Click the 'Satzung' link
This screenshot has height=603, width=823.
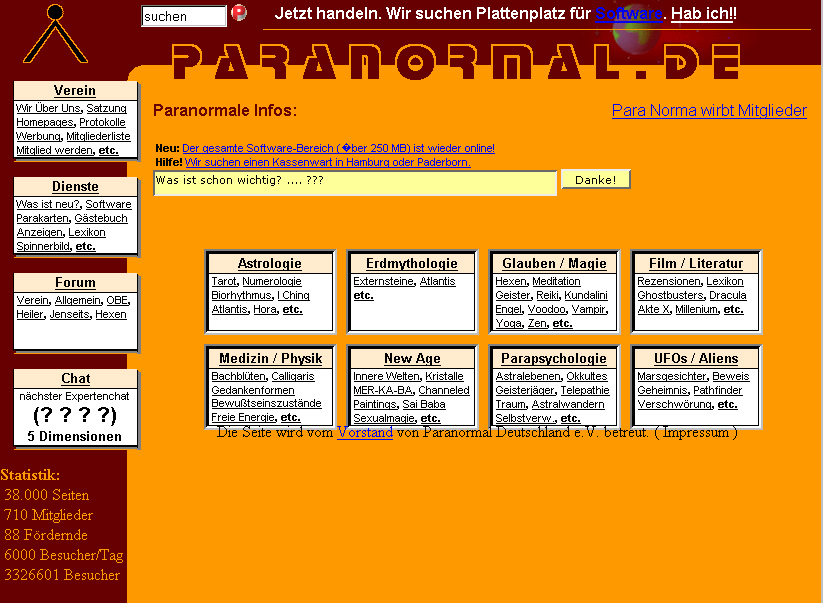pyautogui.click(x=107, y=108)
